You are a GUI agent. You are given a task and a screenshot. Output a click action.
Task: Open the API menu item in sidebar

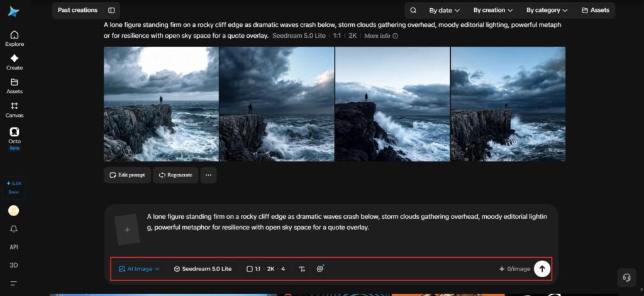pos(14,247)
